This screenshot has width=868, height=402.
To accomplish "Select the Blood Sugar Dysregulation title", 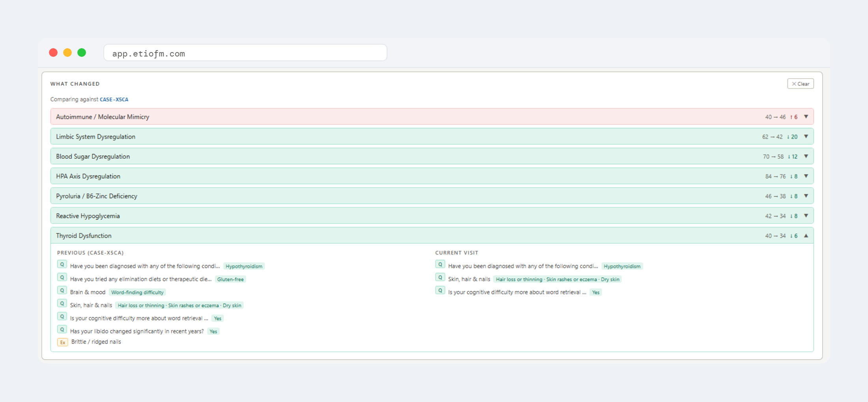I will (x=93, y=156).
